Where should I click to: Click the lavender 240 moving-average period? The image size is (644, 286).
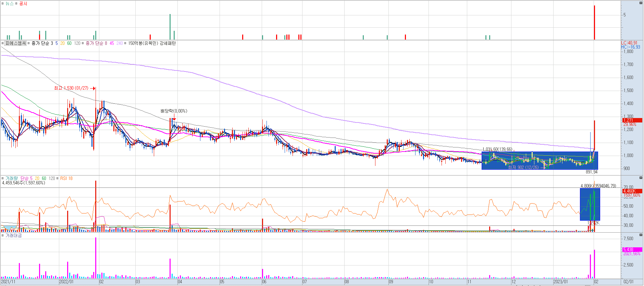(120, 43)
